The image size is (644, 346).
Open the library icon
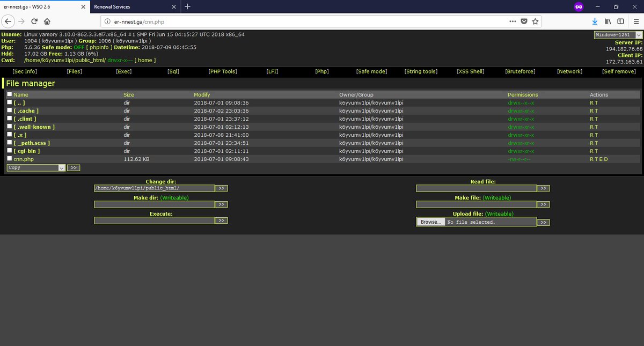coord(608,21)
